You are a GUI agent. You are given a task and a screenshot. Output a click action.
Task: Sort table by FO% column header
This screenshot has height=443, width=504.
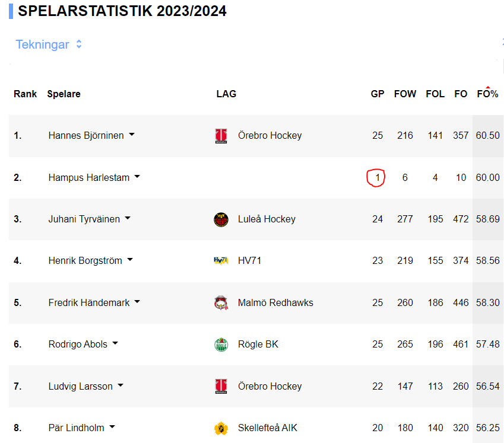tap(487, 94)
